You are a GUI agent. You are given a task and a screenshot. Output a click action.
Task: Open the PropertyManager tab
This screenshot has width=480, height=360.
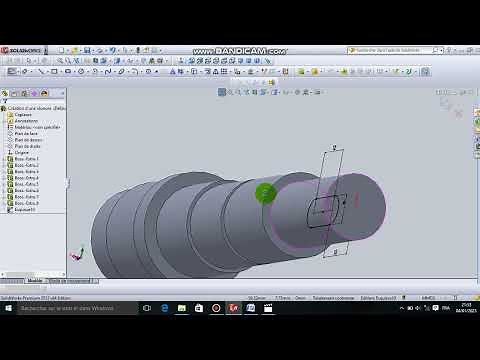tap(14, 93)
